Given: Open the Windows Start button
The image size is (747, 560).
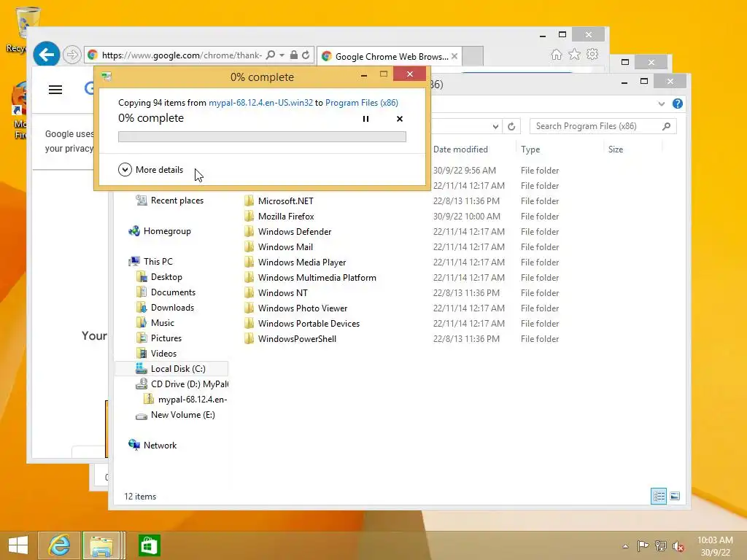Looking at the screenshot, I should [18, 545].
